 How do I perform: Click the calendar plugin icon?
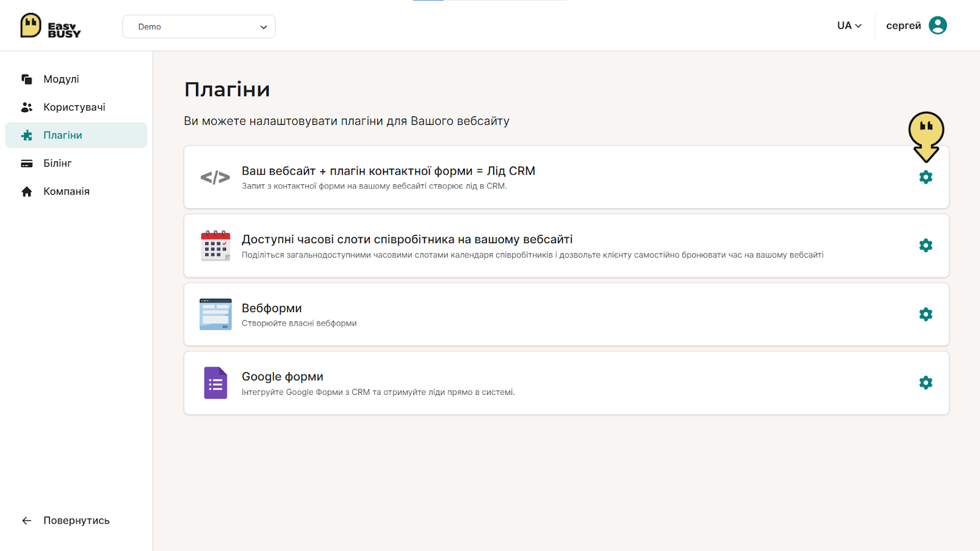pos(216,246)
